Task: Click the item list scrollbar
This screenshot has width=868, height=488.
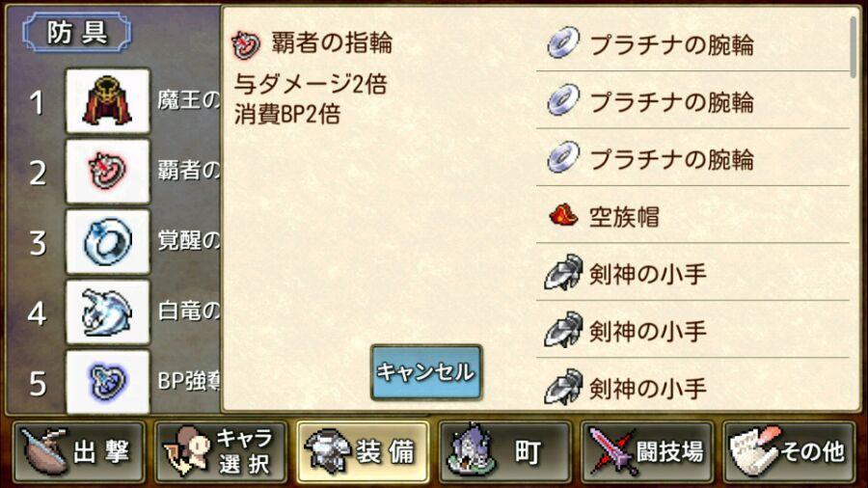Action: coord(854,47)
